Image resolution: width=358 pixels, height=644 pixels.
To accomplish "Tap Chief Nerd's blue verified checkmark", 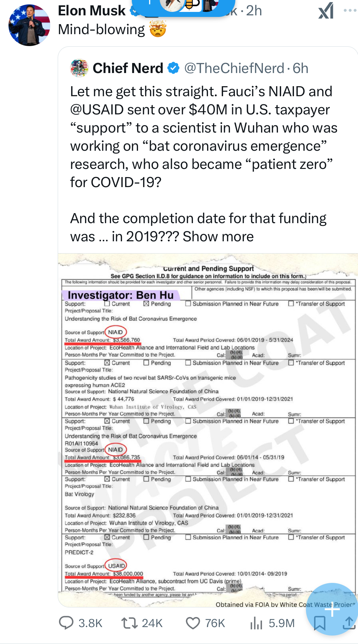I will pos(173,68).
